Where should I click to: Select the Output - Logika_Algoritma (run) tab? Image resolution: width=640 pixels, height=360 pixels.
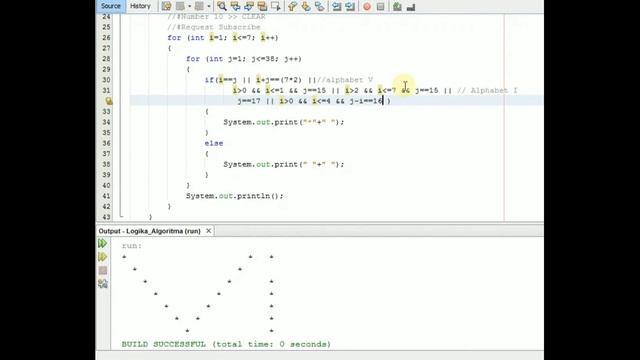(149, 231)
